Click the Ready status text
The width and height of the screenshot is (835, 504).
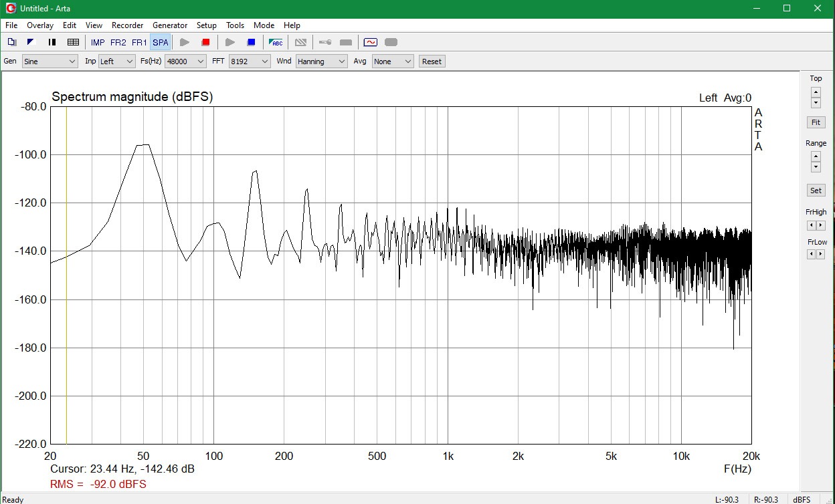point(13,499)
